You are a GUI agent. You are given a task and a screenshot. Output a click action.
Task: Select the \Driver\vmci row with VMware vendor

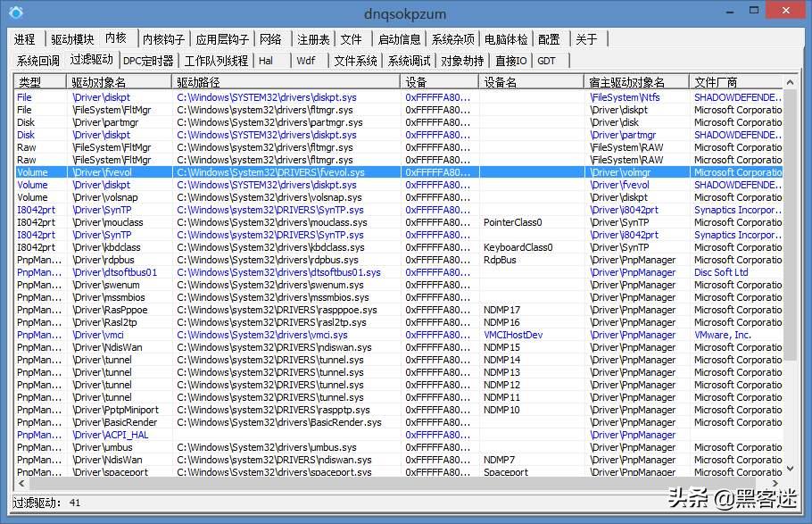coord(268,335)
